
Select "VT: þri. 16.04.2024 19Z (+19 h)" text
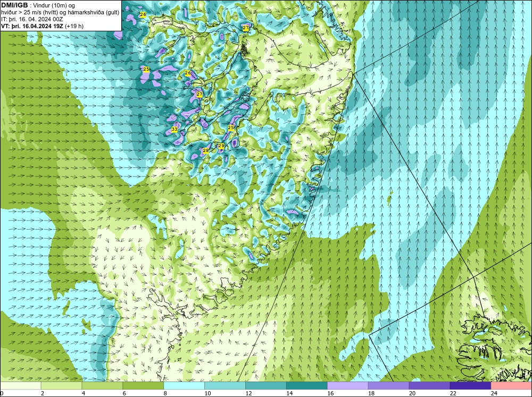click(42, 26)
